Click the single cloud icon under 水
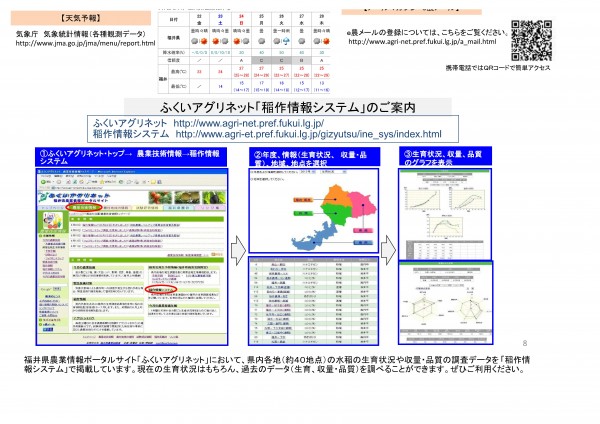Screen dimensions: 600x424 pyautogui.click(x=302, y=41)
